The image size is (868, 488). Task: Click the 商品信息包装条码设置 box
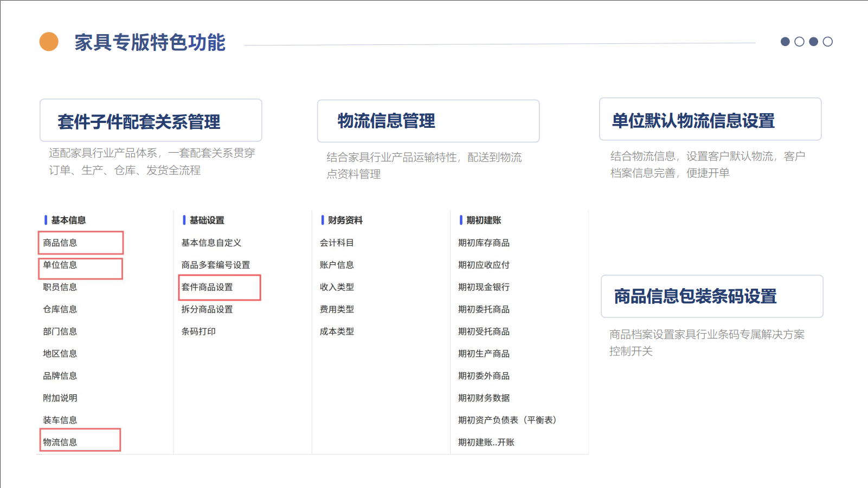pyautogui.click(x=711, y=296)
